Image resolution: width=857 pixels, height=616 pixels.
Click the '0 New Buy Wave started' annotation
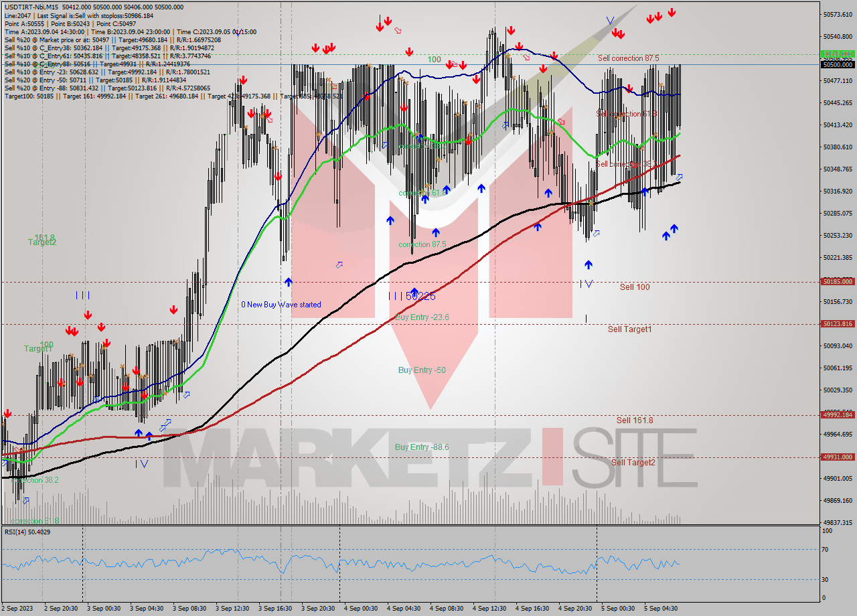(x=281, y=305)
